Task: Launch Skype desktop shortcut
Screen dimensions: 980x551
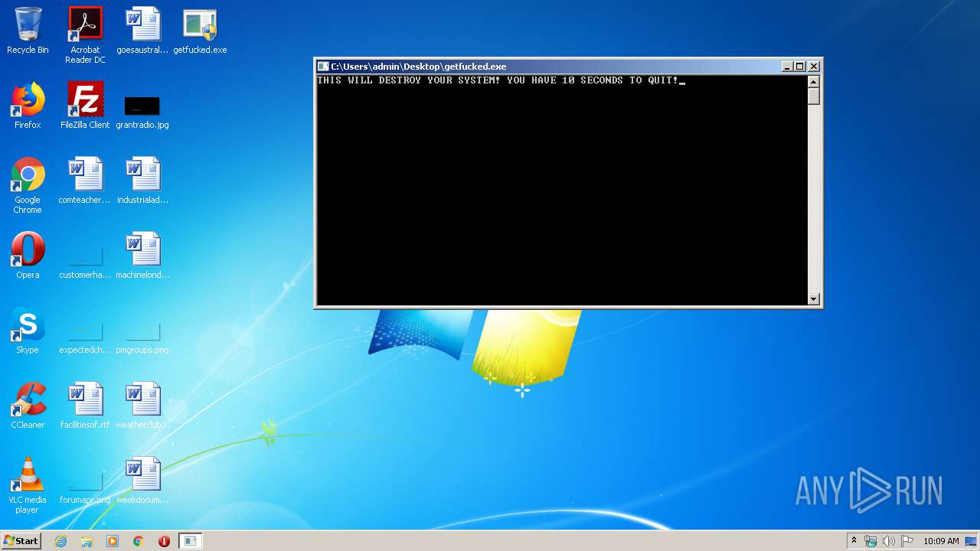Action: point(28,331)
